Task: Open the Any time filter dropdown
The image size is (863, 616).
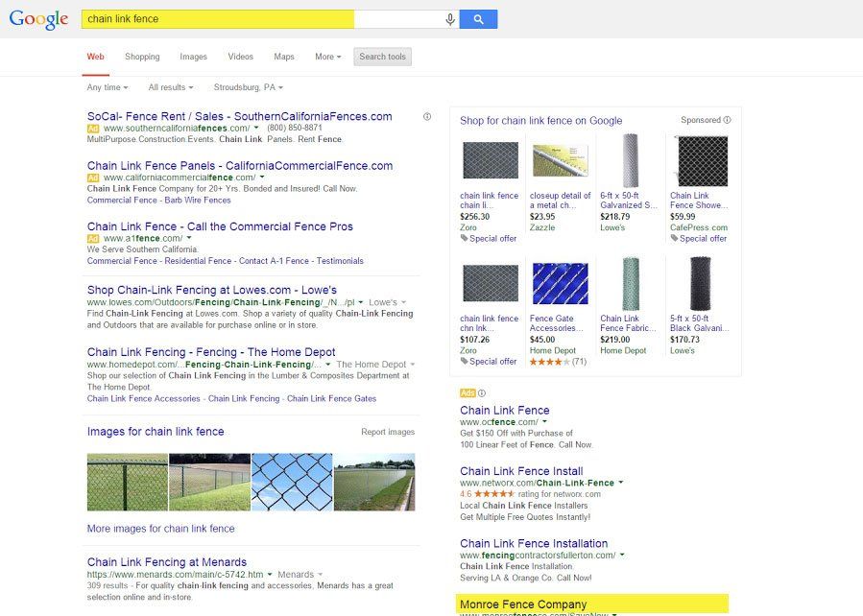Action: pos(108,87)
